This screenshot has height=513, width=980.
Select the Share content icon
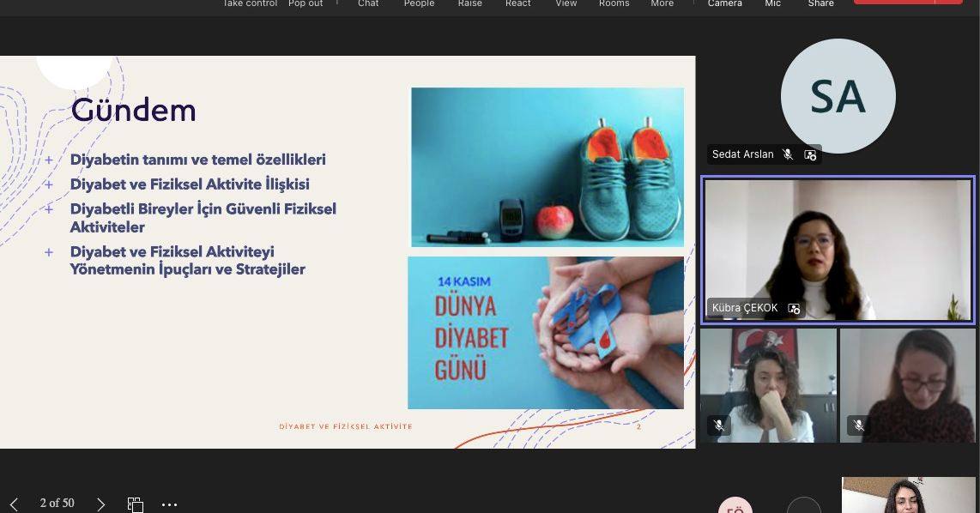[820, 4]
